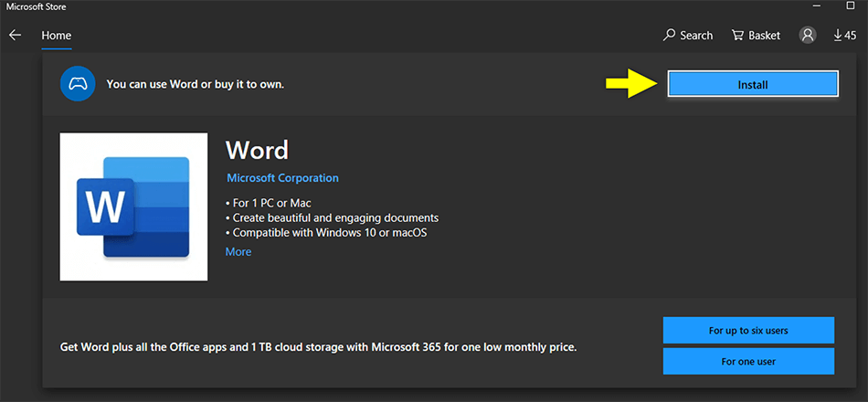Image resolution: width=868 pixels, height=402 pixels.
Task: Open the user account profile icon
Action: pyautogui.click(x=808, y=36)
